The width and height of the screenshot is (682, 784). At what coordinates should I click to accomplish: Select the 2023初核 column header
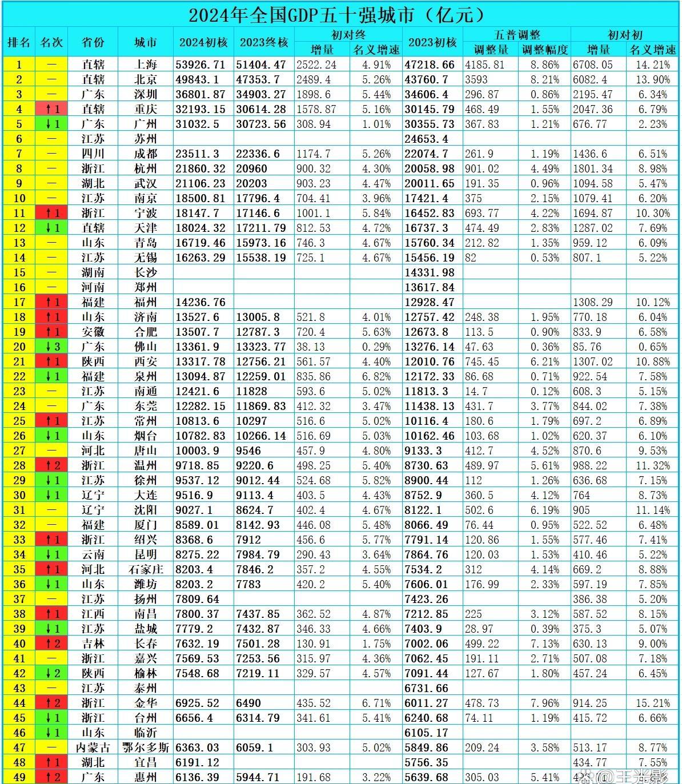[x=432, y=42]
